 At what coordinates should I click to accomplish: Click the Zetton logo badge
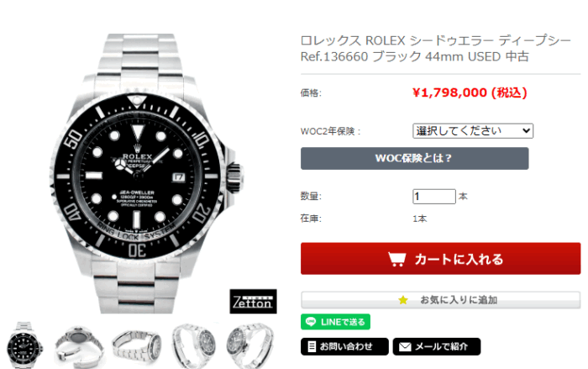(253, 302)
